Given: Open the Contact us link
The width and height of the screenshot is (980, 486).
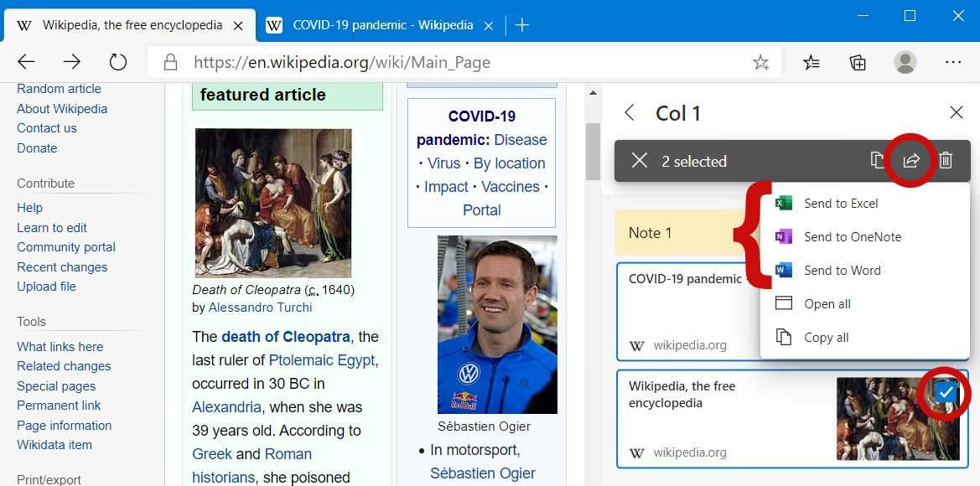Looking at the screenshot, I should pyautogui.click(x=47, y=128).
